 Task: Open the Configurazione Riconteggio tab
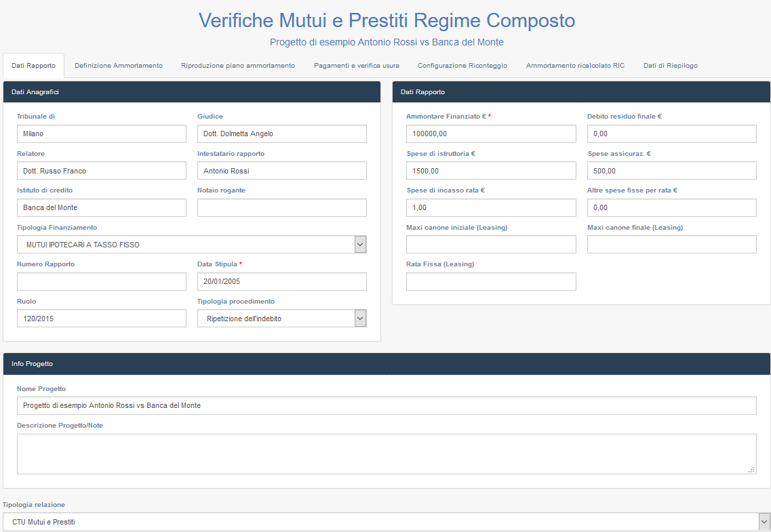(462, 65)
